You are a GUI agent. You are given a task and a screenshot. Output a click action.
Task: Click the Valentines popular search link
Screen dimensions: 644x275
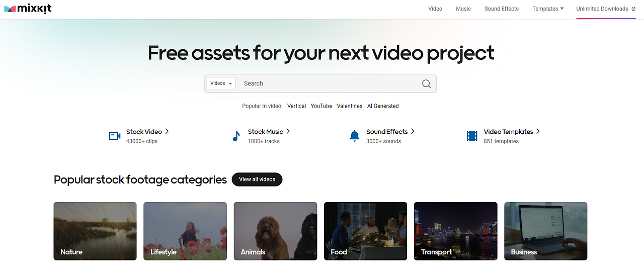pyautogui.click(x=350, y=106)
